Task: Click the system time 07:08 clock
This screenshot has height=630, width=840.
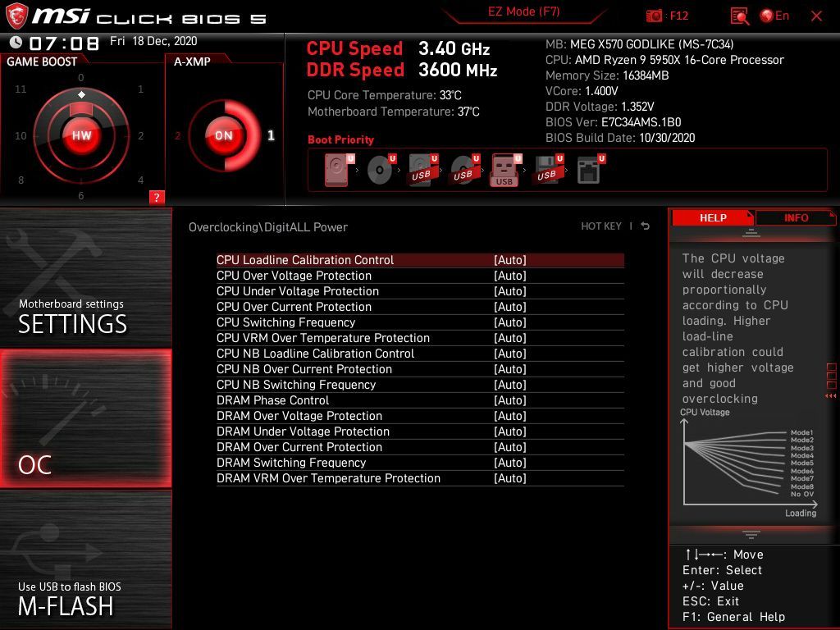Action: [x=64, y=43]
